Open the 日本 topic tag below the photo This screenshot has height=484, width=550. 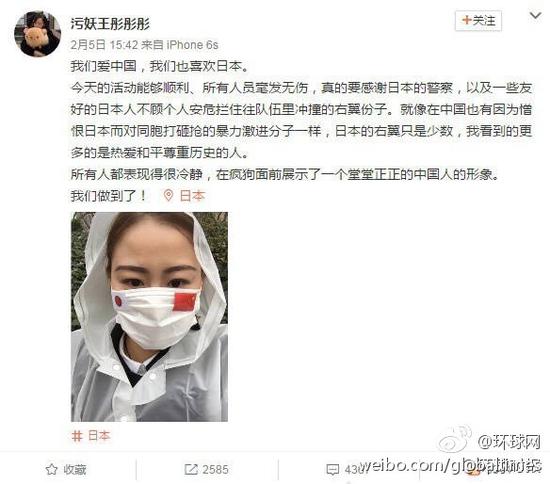pyautogui.click(x=99, y=436)
